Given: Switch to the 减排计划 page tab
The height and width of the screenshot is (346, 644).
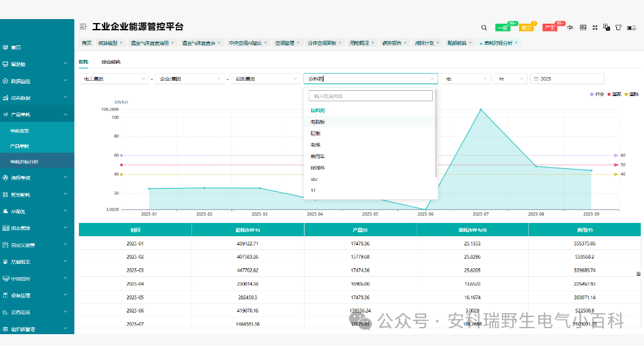Looking at the screenshot, I should pyautogui.click(x=424, y=43).
